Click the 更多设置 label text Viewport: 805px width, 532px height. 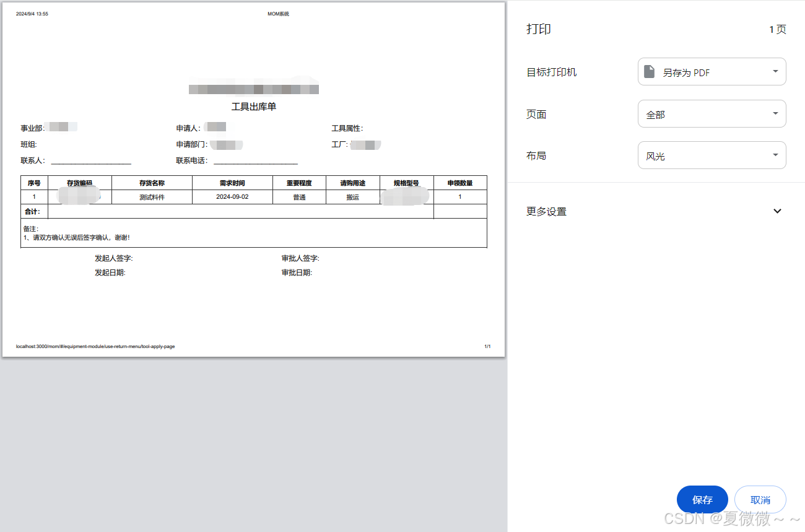click(546, 211)
